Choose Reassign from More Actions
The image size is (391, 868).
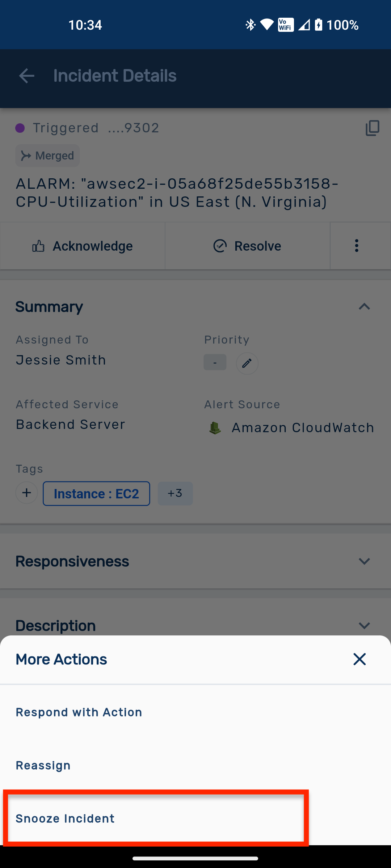(43, 765)
